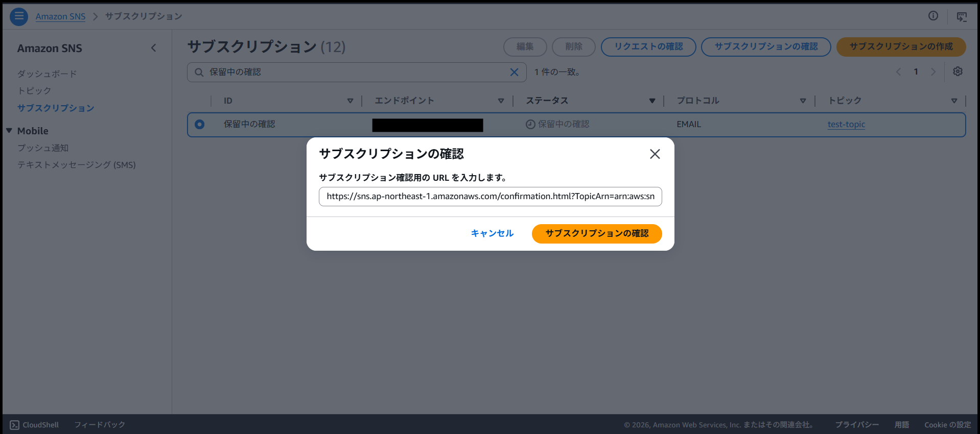Viewport: 980px width, 434px height.
Task: Sort by トピック column arrow
Action: [954, 101]
